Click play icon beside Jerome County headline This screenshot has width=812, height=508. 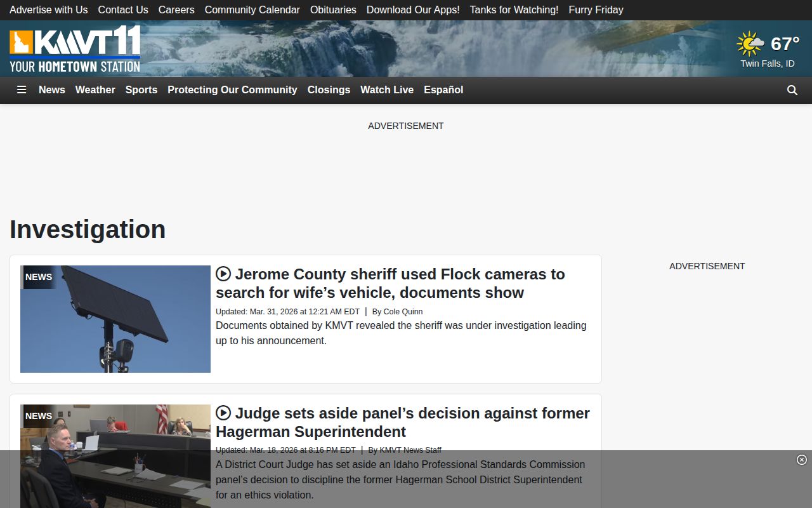pos(223,274)
